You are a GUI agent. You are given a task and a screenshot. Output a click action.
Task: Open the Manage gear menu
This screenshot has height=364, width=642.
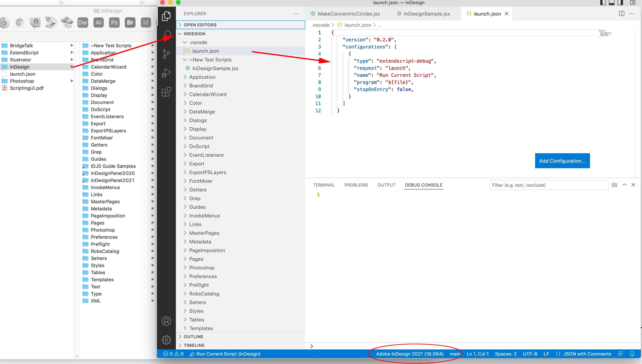point(166,340)
